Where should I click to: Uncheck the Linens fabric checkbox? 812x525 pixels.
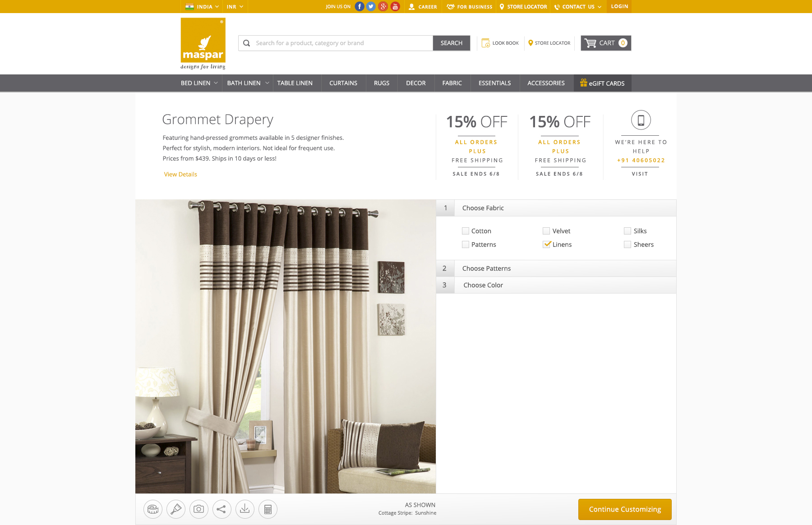[x=546, y=244]
